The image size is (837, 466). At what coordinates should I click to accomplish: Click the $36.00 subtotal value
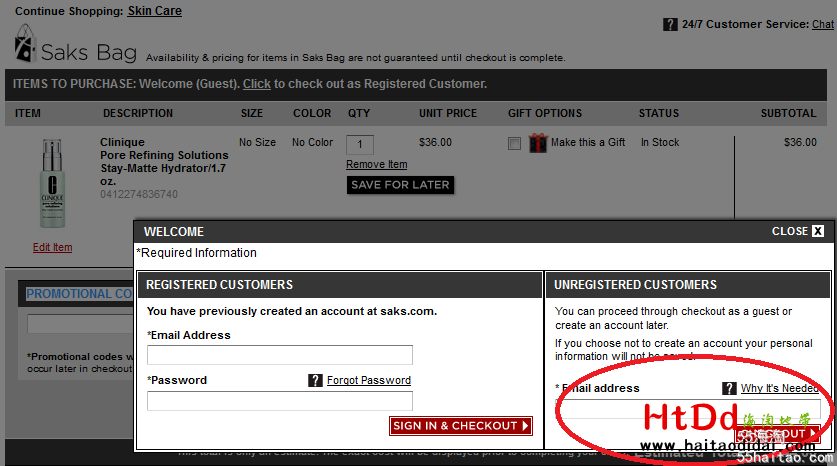coord(800,143)
